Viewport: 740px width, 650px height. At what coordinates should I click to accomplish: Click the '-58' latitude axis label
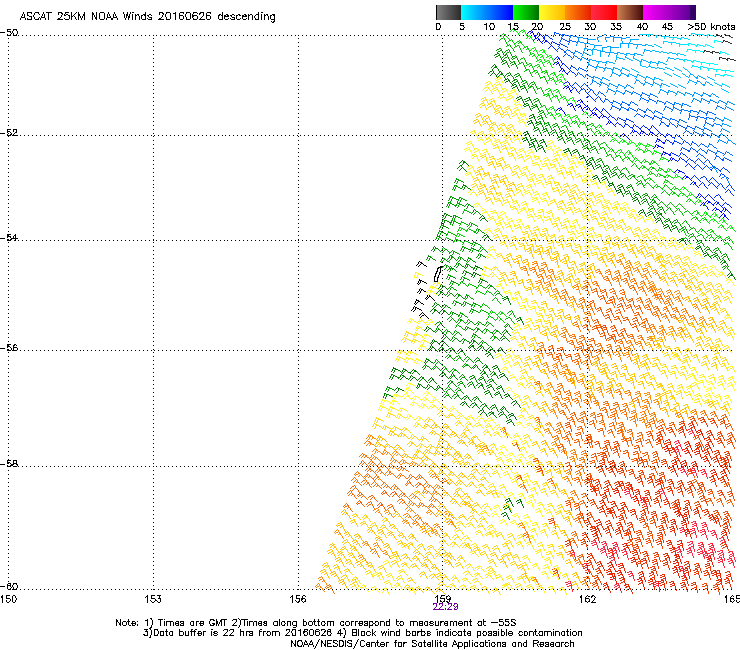[x=9, y=464]
